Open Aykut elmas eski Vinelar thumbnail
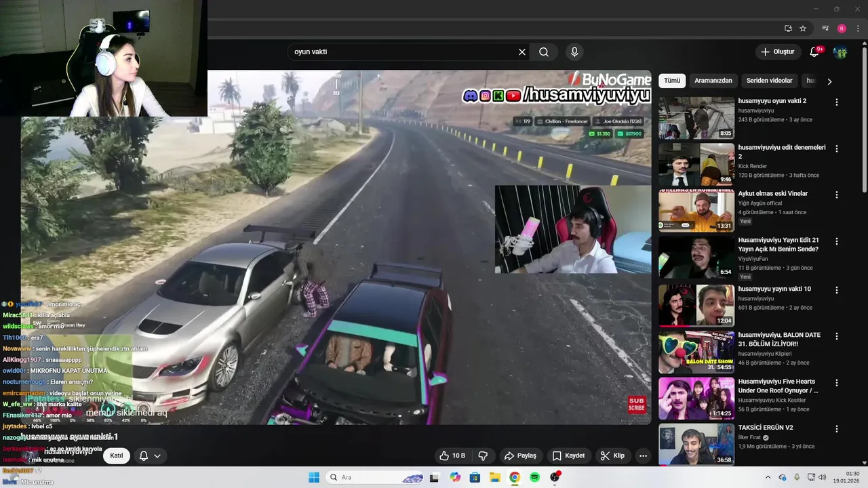The image size is (868, 488). click(696, 210)
